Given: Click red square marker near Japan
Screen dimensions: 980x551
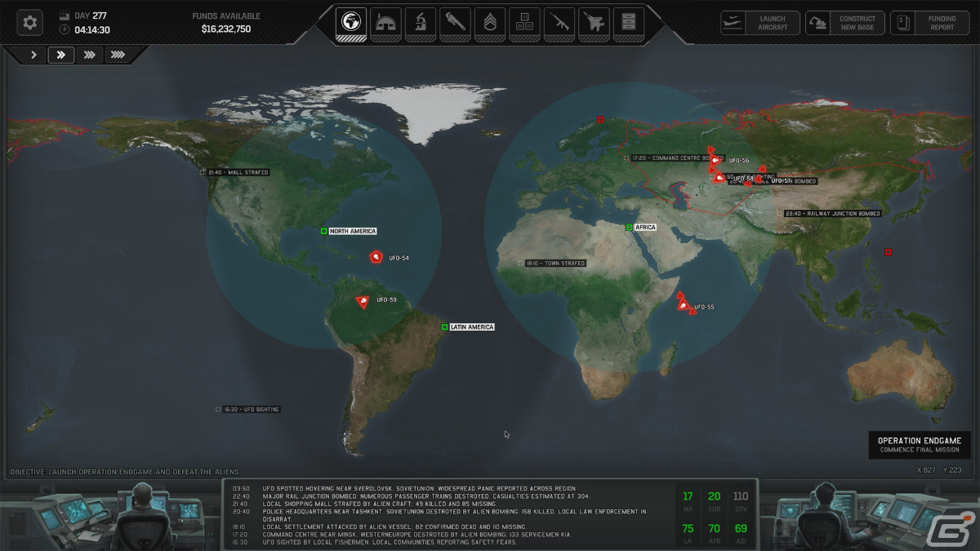Looking at the screenshot, I should pos(888,251).
